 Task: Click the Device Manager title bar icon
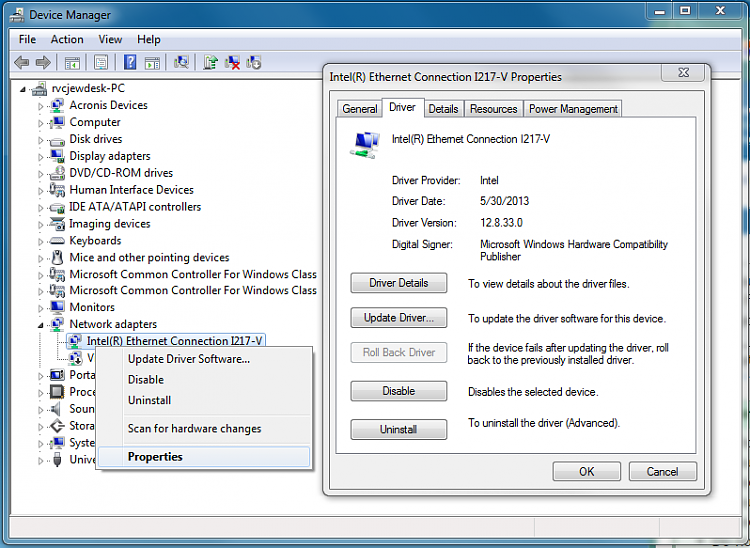[x=17, y=15]
